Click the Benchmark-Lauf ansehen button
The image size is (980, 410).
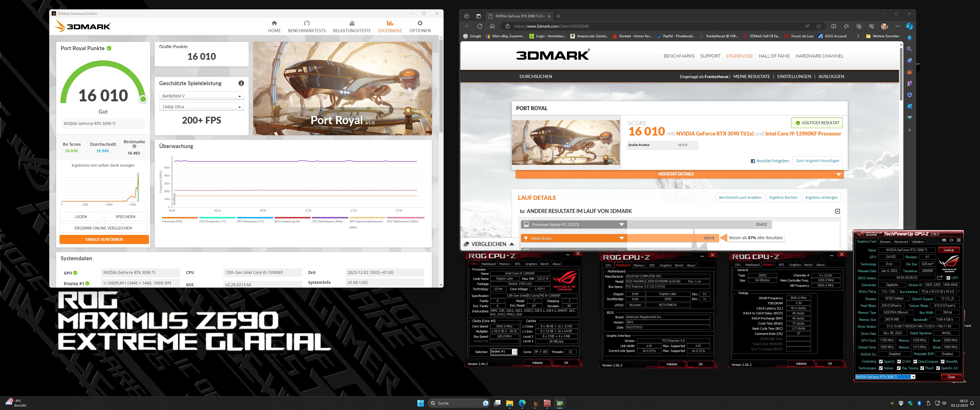(740, 197)
